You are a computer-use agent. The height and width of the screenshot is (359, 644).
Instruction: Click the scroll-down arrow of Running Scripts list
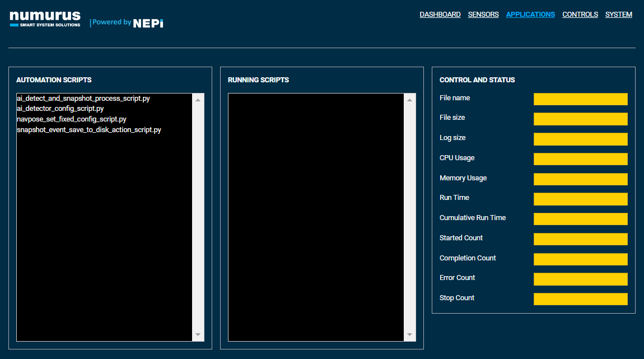[409, 334]
